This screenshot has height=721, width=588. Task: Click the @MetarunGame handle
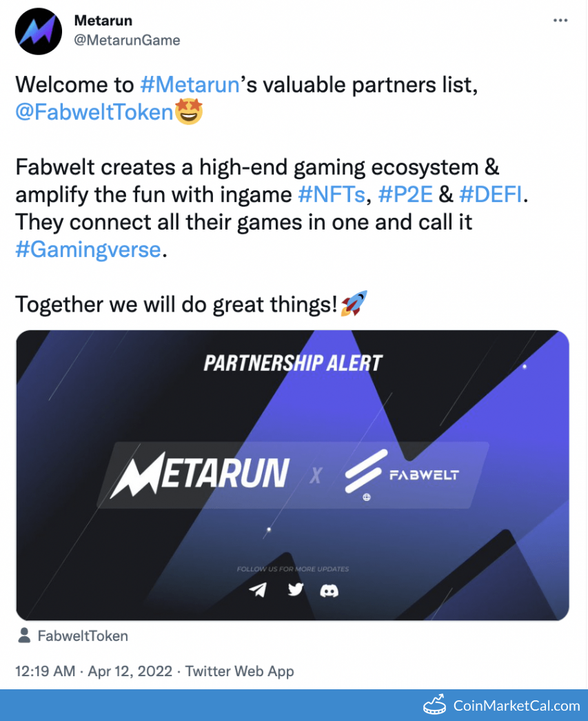(127, 40)
